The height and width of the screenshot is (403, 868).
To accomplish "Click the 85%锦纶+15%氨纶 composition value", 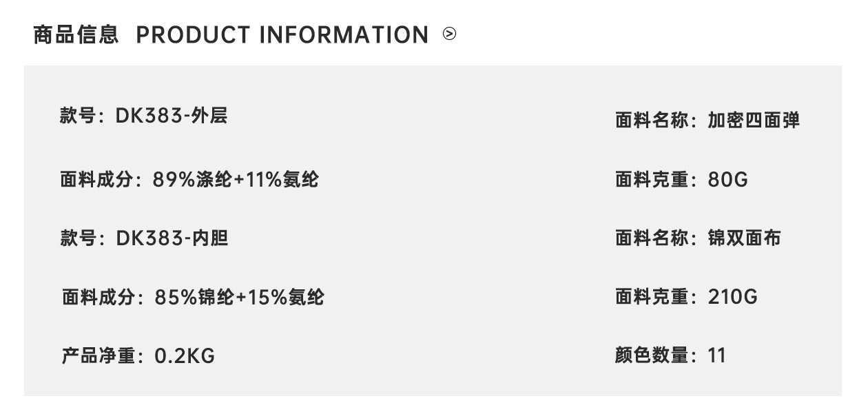I will [x=239, y=298].
